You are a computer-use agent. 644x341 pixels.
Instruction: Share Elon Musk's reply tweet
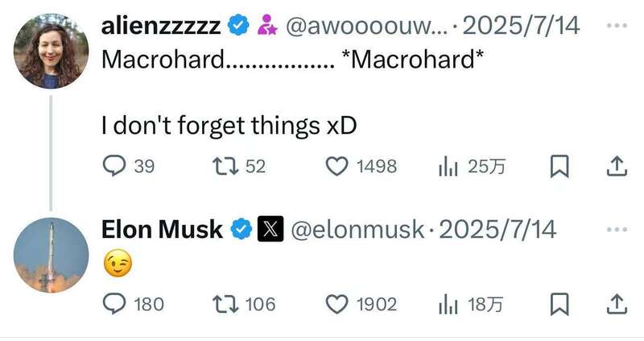(615, 304)
